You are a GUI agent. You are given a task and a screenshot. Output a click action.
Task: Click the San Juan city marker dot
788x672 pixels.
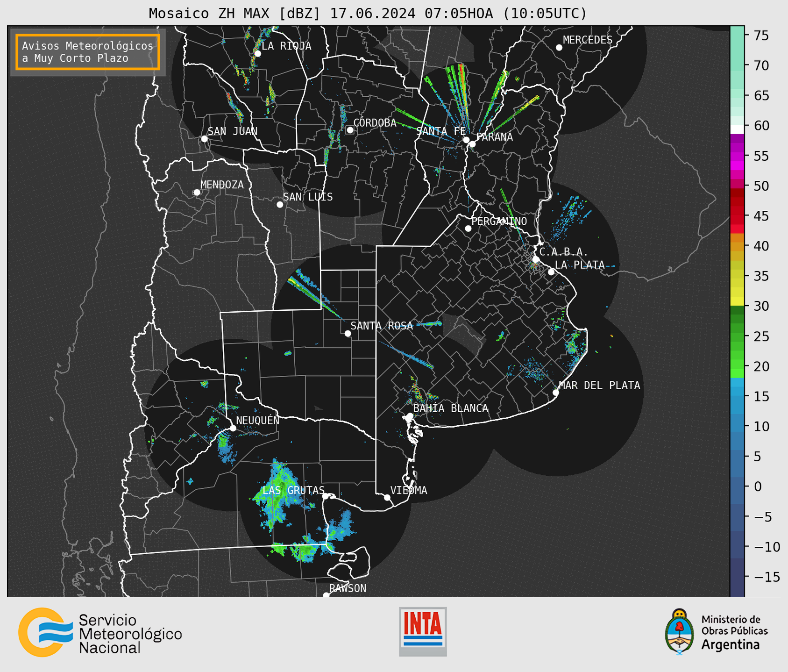click(204, 139)
